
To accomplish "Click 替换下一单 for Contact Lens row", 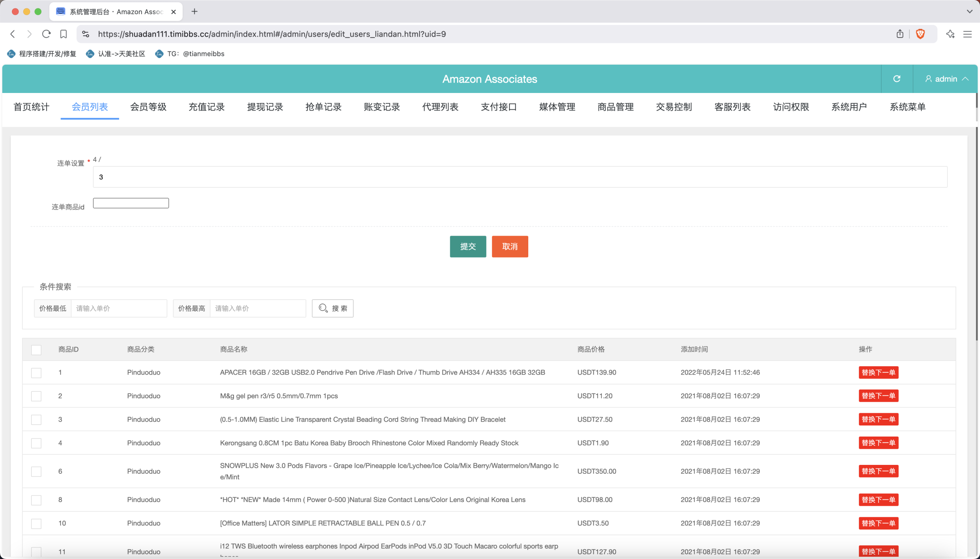I will [x=878, y=499].
